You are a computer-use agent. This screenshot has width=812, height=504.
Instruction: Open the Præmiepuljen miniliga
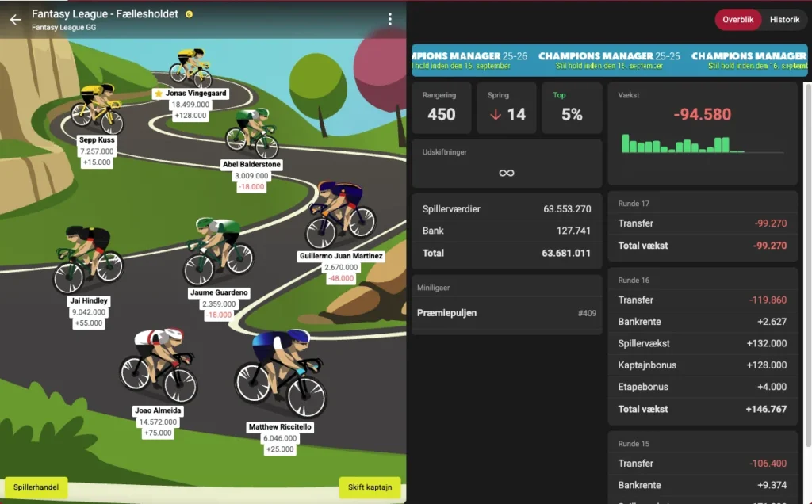click(x=506, y=313)
